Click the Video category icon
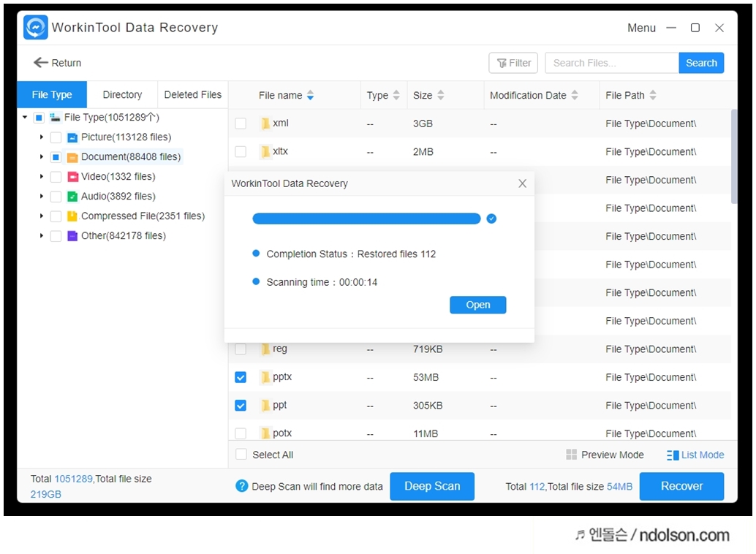The width and height of the screenshot is (756, 554). tap(72, 177)
